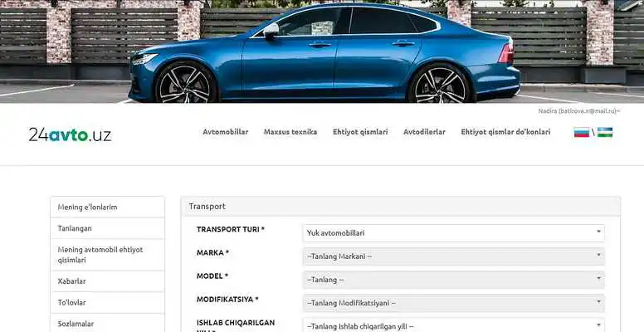This screenshot has width=644, height=332.
Task: Switch site language to Uzbek flag
Action: [x=605, y=132]
